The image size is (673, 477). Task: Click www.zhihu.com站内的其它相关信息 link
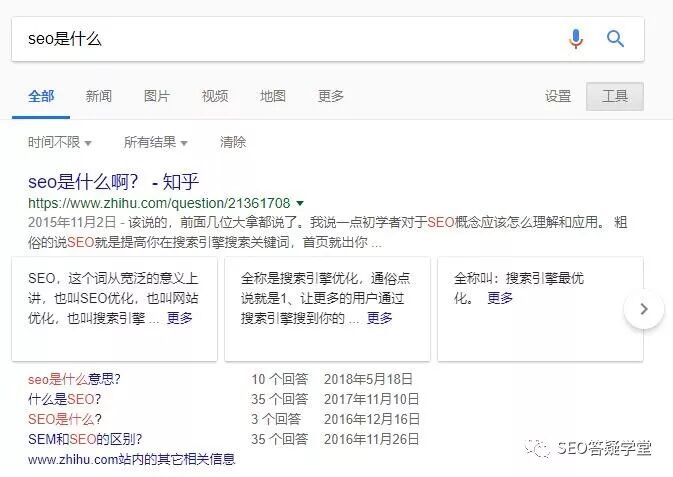pyautogui.click(x=131, y=459)
